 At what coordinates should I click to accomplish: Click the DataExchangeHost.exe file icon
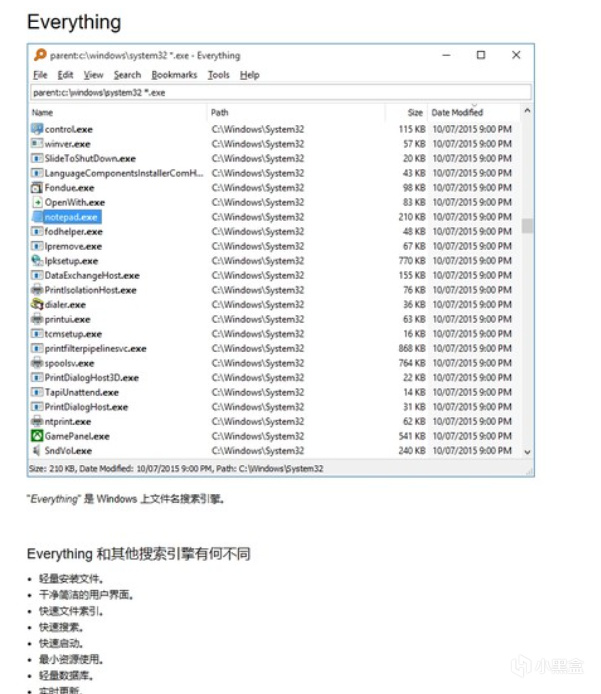pos(37,275)
